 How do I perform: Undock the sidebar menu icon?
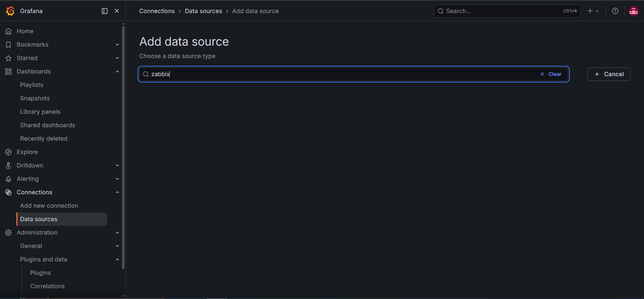[105, 11]
